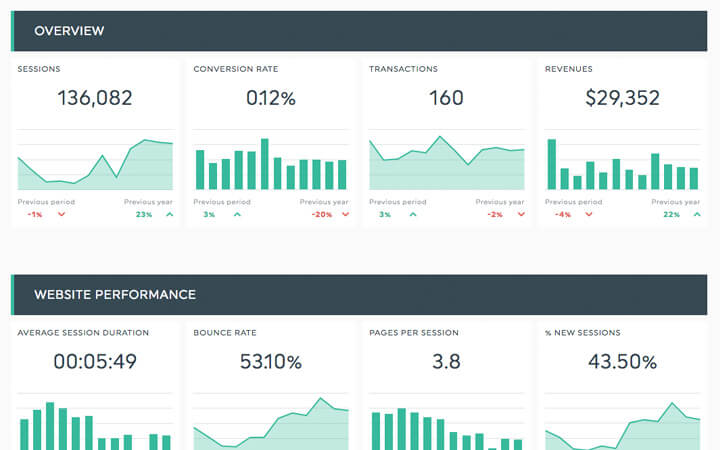Click 'Previous period' label in Revenues widget

(574, 202)
